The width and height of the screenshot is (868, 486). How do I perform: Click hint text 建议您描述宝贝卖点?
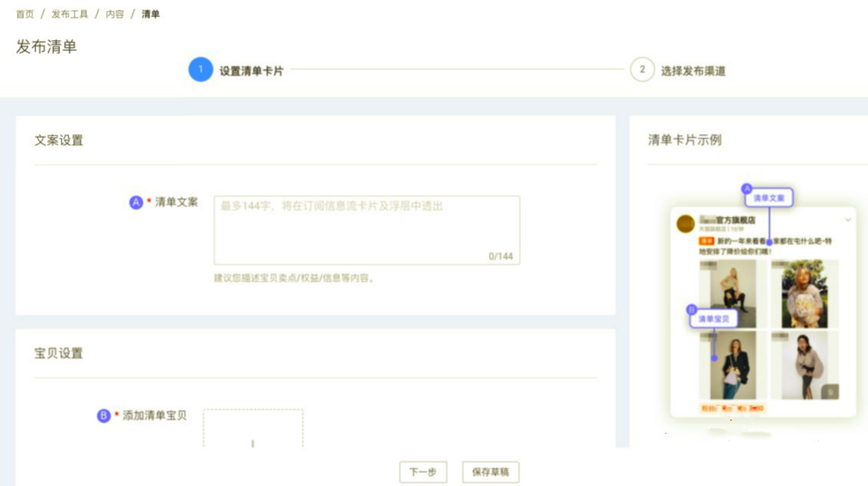(295, 277)
